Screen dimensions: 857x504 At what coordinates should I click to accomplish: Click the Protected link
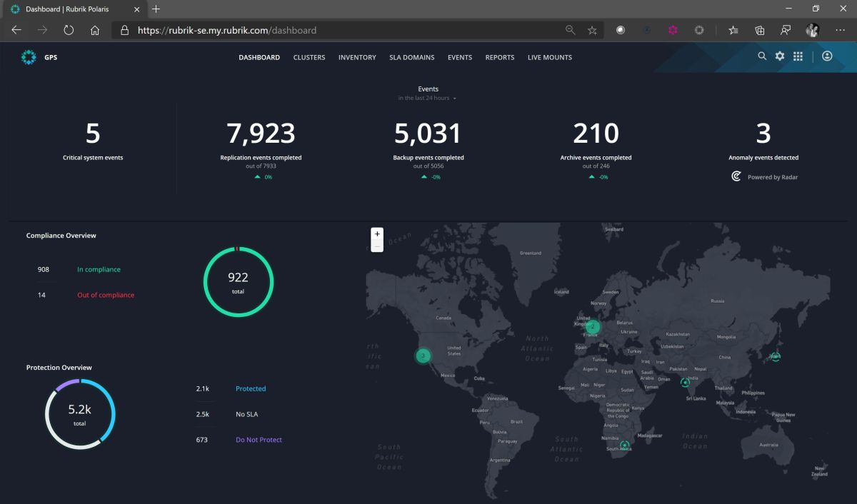point(250,388)
